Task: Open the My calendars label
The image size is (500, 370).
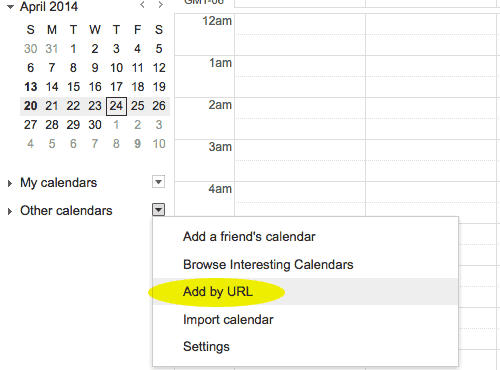Action: [59, 183]
